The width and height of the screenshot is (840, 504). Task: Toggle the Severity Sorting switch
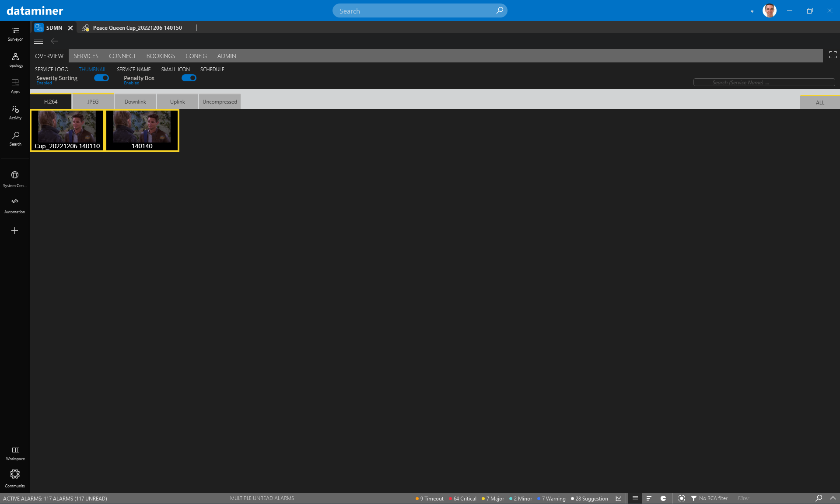click(101, 78)
